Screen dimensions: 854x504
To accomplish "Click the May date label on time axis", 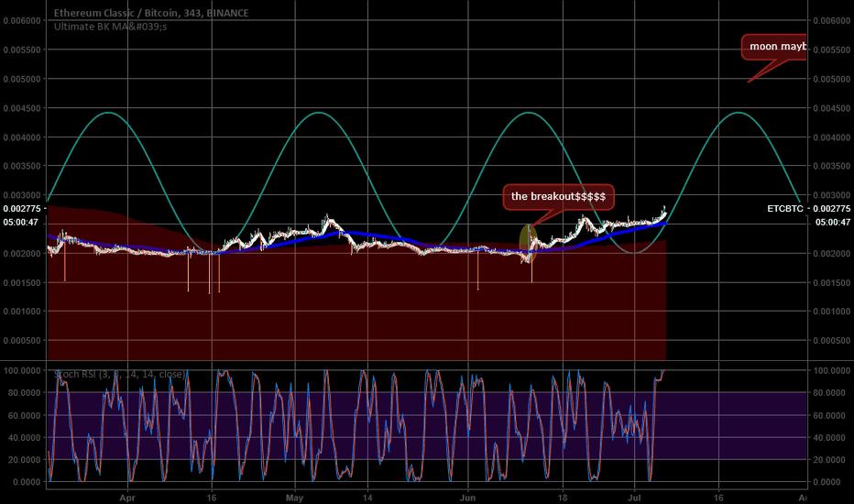I will (295, 498).
